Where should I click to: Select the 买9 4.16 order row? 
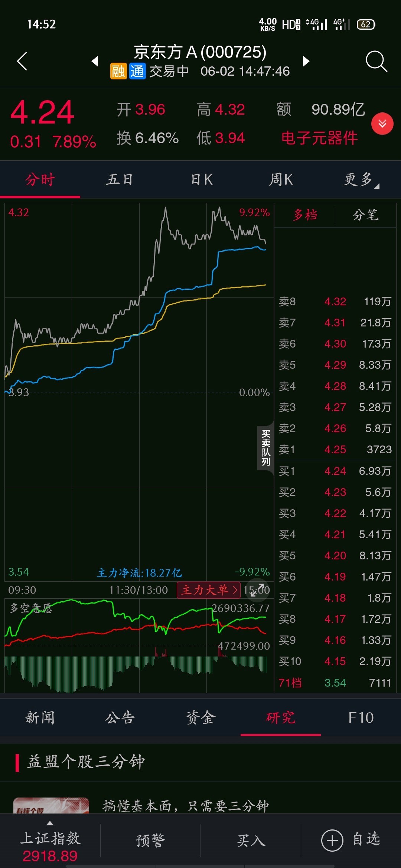(335, 640)
